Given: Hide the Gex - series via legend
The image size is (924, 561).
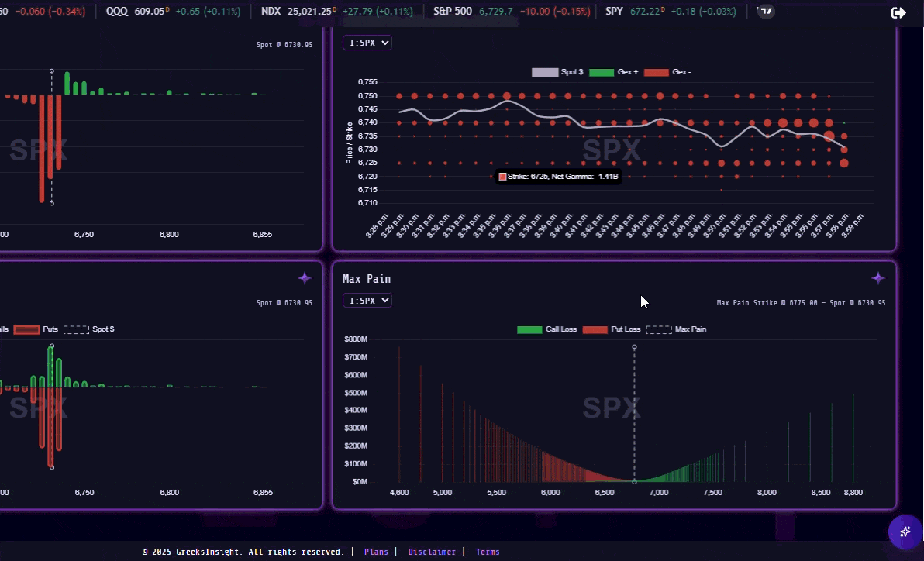Looking at the screenshot, I should 667,72.
